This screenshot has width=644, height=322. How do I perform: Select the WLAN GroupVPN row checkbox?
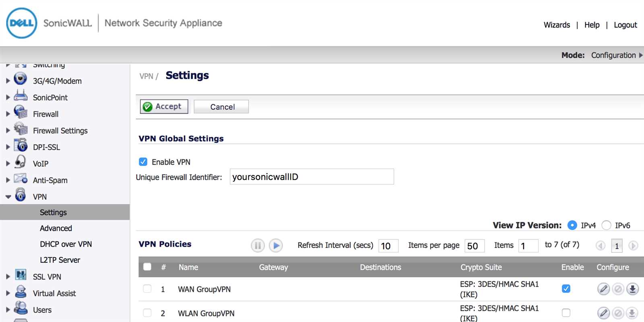tap(147, 313)
